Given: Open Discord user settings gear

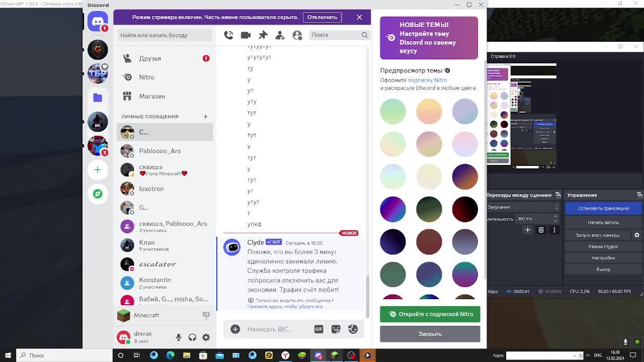Looking at the screenshot, I should 206,337.
